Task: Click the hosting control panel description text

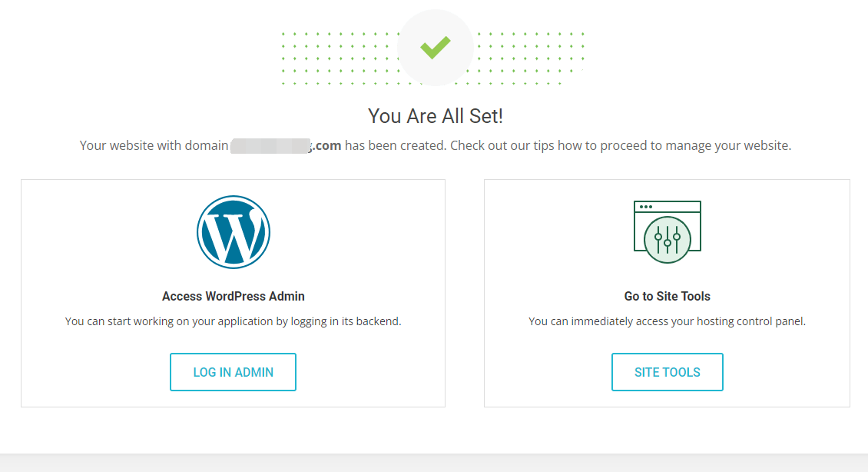Action: [667, 321]
